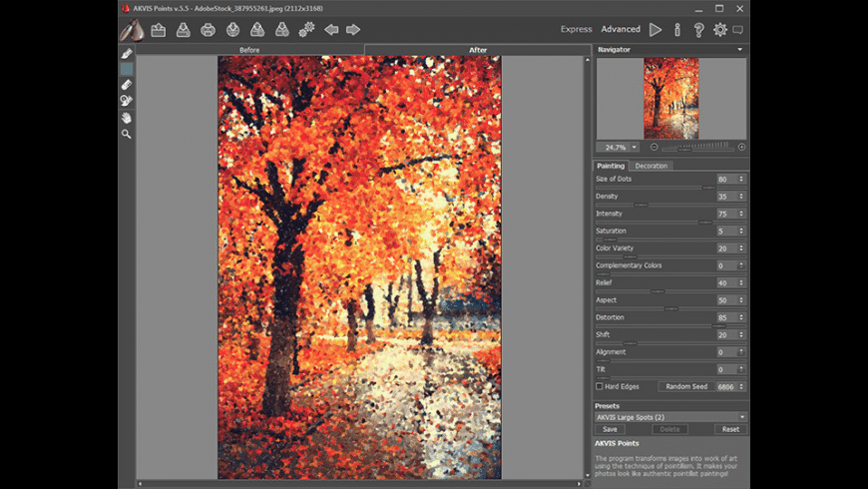This screenshot has height=489, width=868.
Task: Collapse the Navigator panel arrow
Action: (739, 49)
